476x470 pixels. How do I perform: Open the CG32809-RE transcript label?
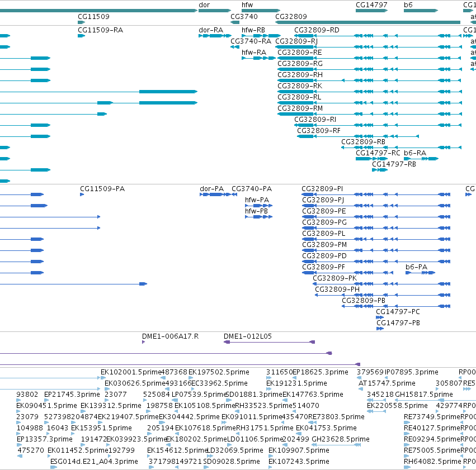tap(300, 53)
